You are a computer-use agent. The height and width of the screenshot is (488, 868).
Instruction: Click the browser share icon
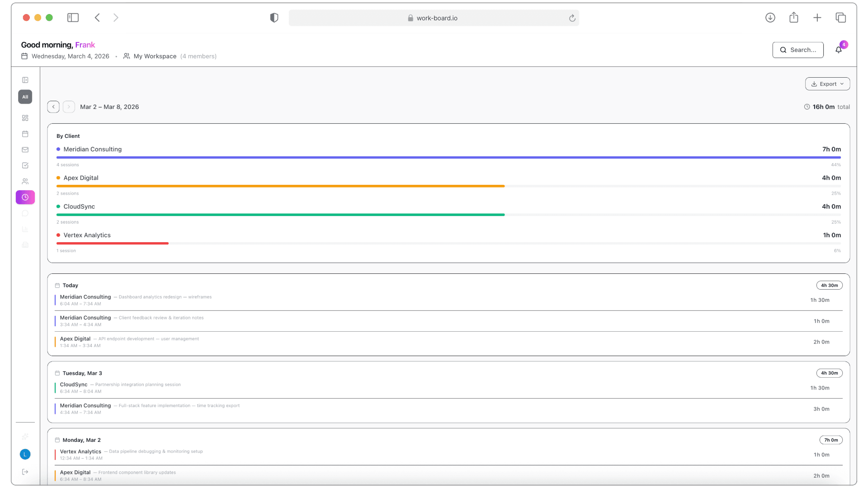(794, 18)
